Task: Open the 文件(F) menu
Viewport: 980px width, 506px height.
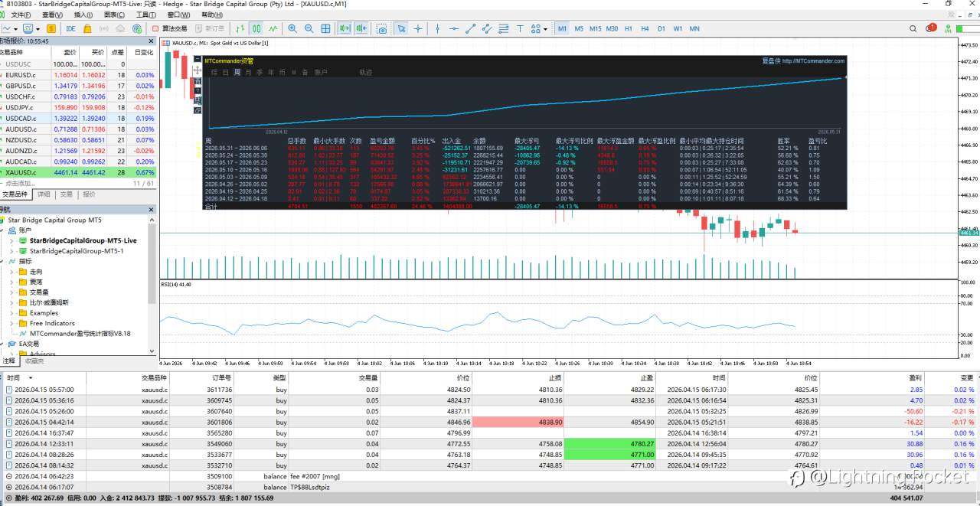Action: 21,15
